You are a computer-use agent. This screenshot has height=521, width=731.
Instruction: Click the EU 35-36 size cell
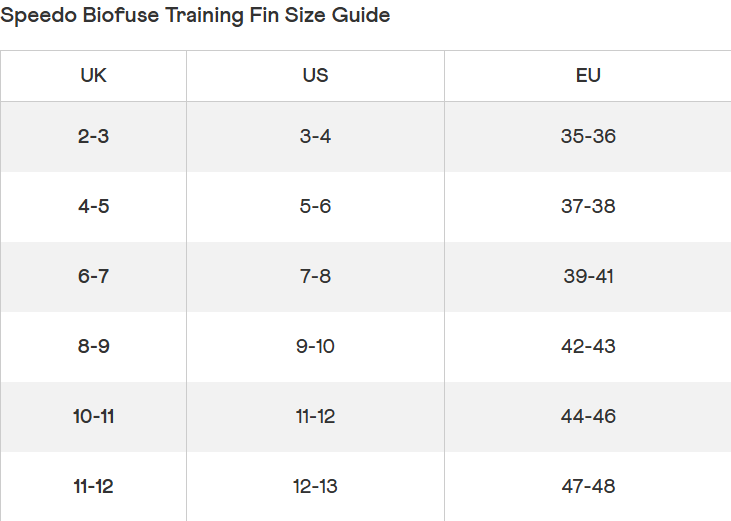tap(588, 137)
